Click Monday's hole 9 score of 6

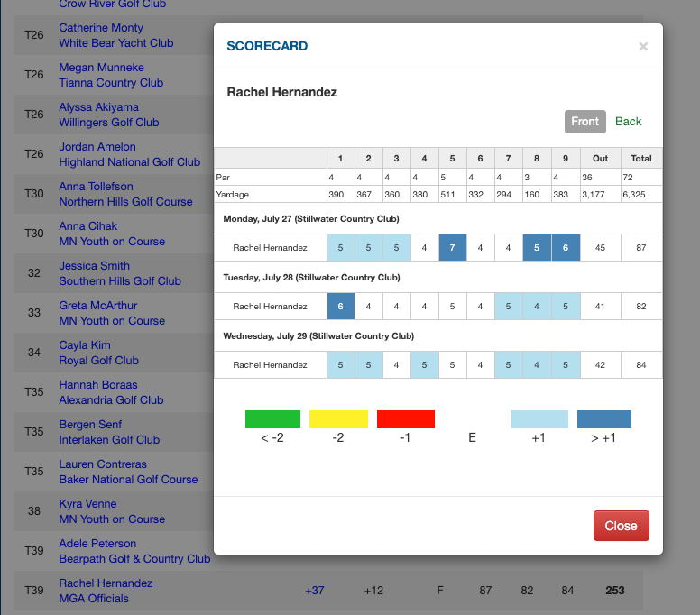[x=566, y=248]
